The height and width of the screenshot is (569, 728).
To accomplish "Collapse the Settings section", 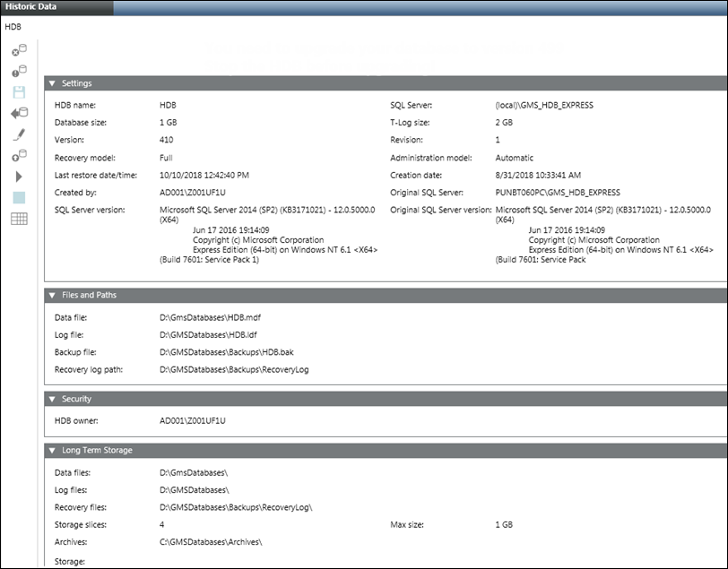I will tap(52, 83).
